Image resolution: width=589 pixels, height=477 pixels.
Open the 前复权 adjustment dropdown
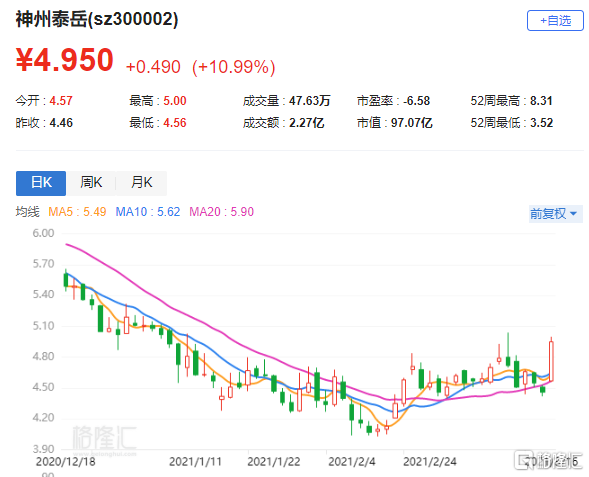click(556, 214)
